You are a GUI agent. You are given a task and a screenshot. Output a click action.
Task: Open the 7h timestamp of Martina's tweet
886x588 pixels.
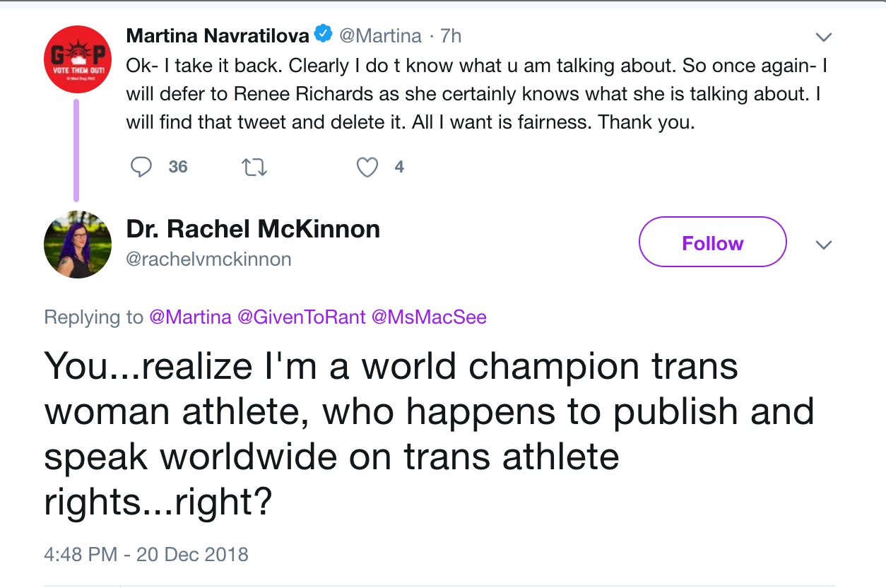point(451,35)
